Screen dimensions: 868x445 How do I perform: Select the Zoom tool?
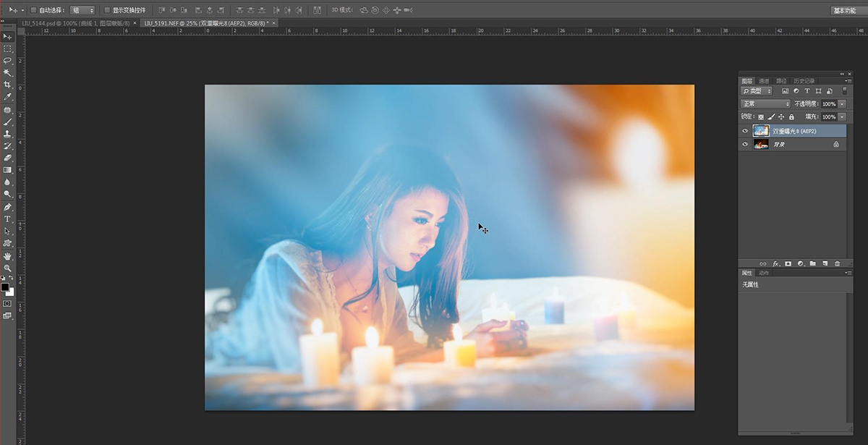[7, 268]
